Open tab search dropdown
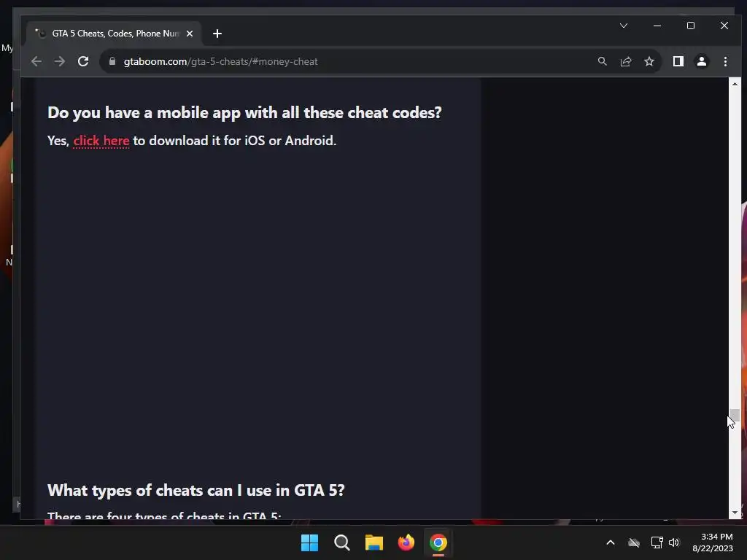The image size is (747, 560). [x=624, y=26]
